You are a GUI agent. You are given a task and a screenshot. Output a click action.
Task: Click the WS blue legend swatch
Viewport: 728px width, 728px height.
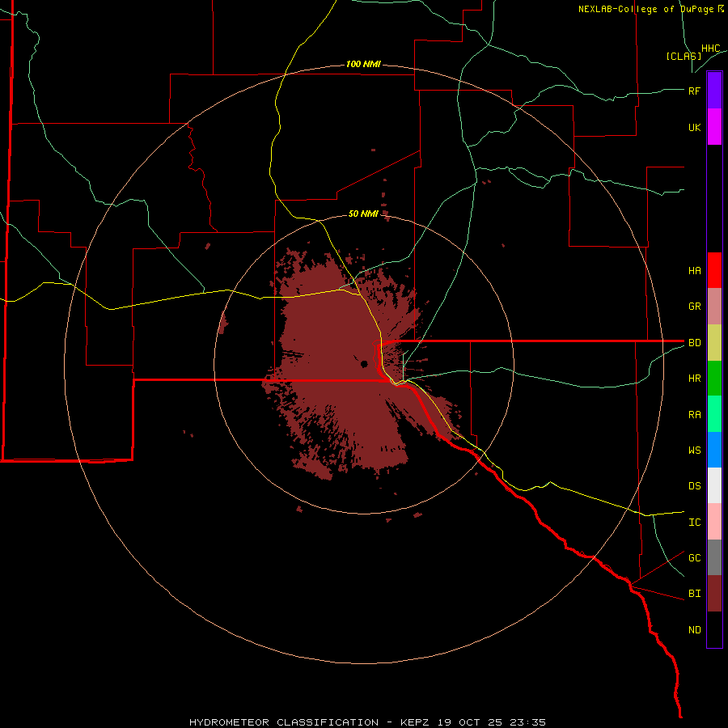[714, 450]
